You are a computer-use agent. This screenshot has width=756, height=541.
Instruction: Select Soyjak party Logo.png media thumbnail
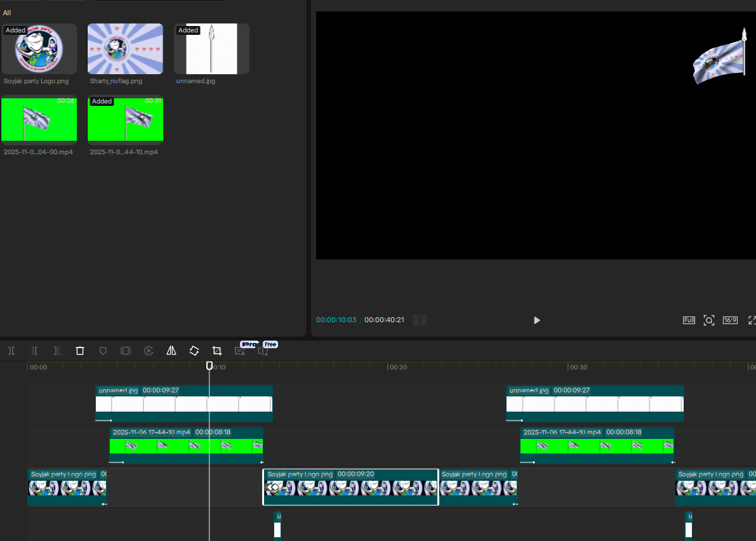pyautogui.click(x=39, y=49)
